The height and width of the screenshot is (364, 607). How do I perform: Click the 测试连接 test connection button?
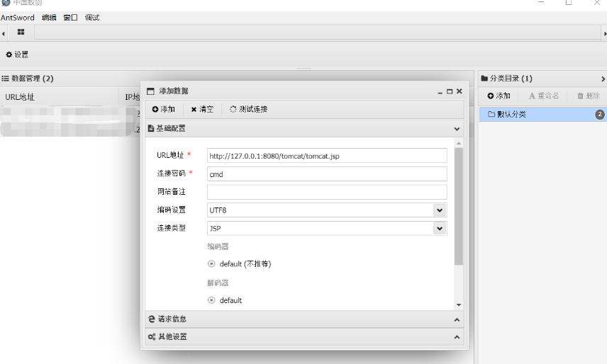pyautogui.click(x=248, y=109)
